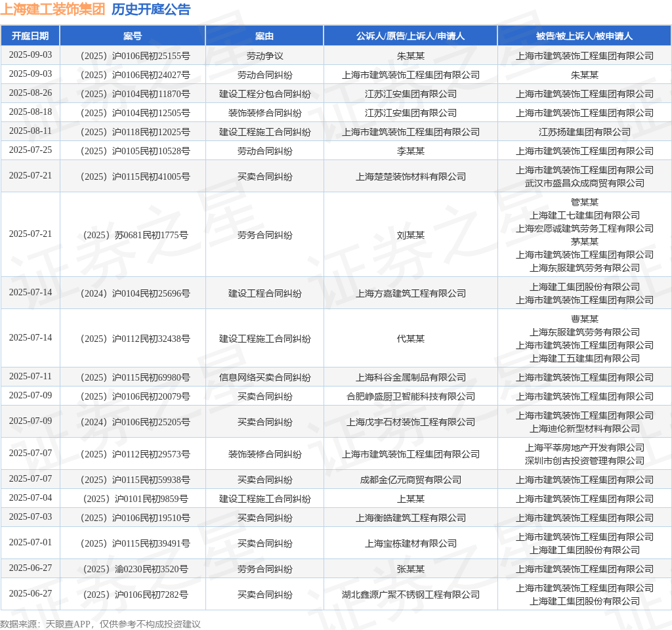This screenshot has width=672, height=630.
Task: Select plaintiff 刘某某
Action: coord(411,235)
